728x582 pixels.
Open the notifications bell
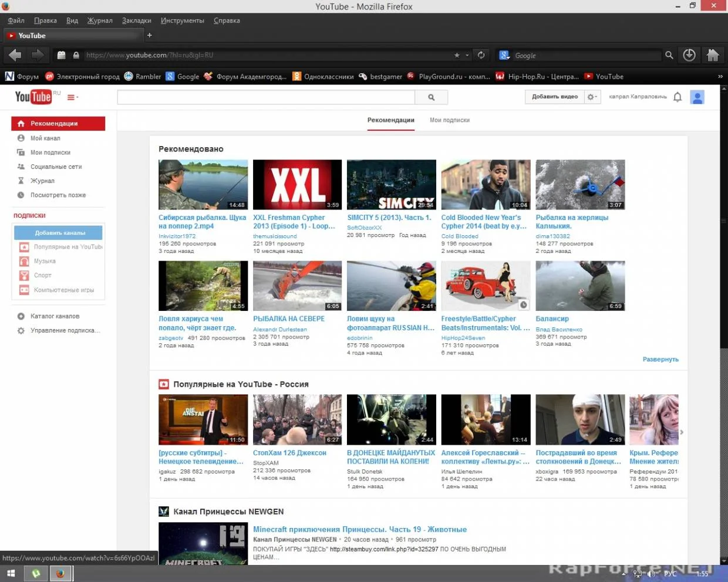pyautogui.click(x=678, y=97)
